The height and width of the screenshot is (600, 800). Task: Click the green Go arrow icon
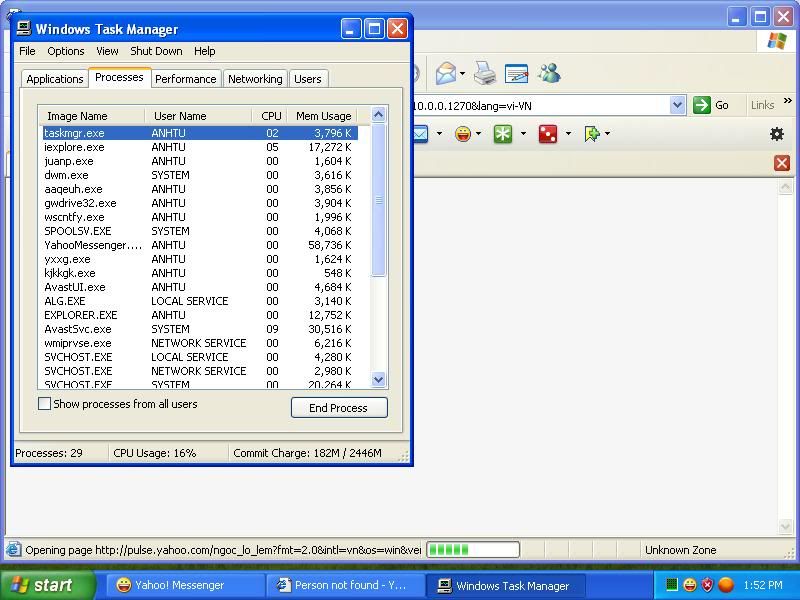(x=702, y=105)
